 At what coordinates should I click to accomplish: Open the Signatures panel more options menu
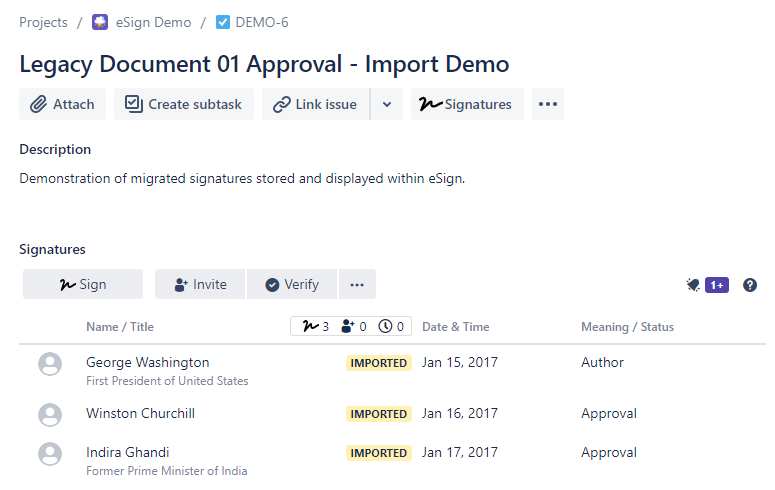357,284
